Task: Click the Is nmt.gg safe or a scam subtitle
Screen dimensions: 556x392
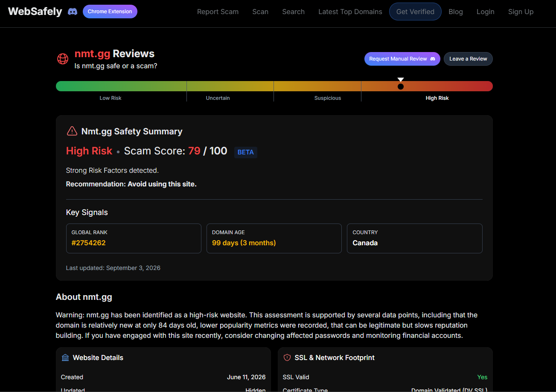Action: pos(116,66)
